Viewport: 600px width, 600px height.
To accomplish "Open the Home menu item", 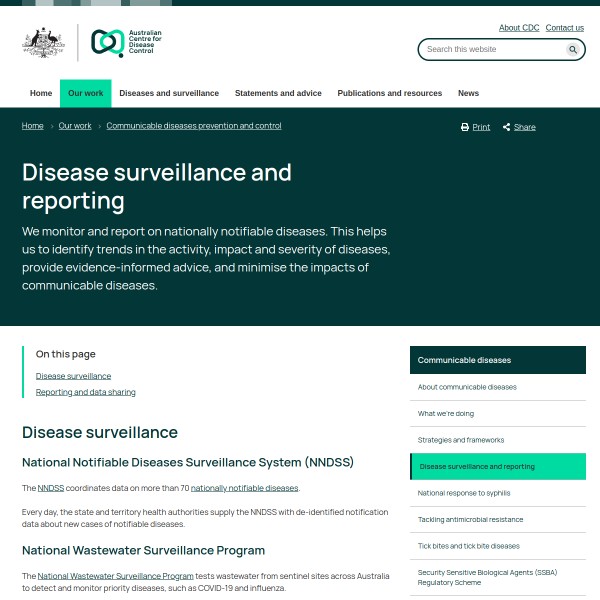I will (x=41, y=93).
